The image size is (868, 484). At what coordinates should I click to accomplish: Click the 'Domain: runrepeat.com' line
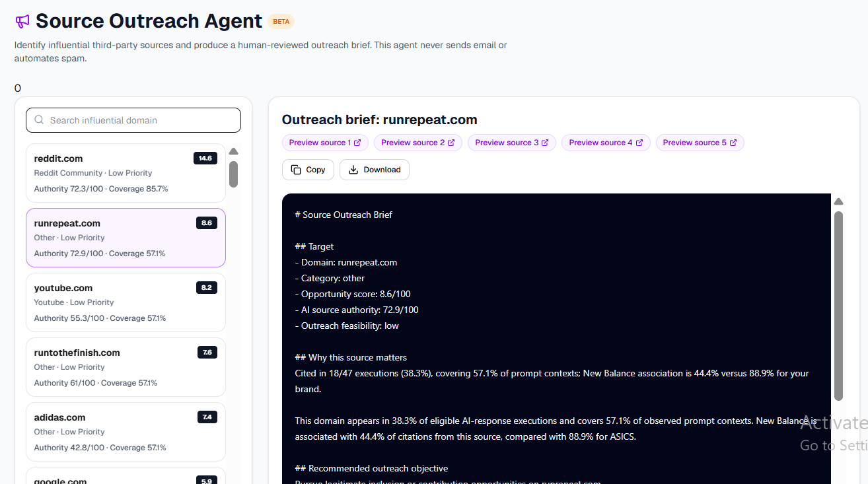(346, 262)
